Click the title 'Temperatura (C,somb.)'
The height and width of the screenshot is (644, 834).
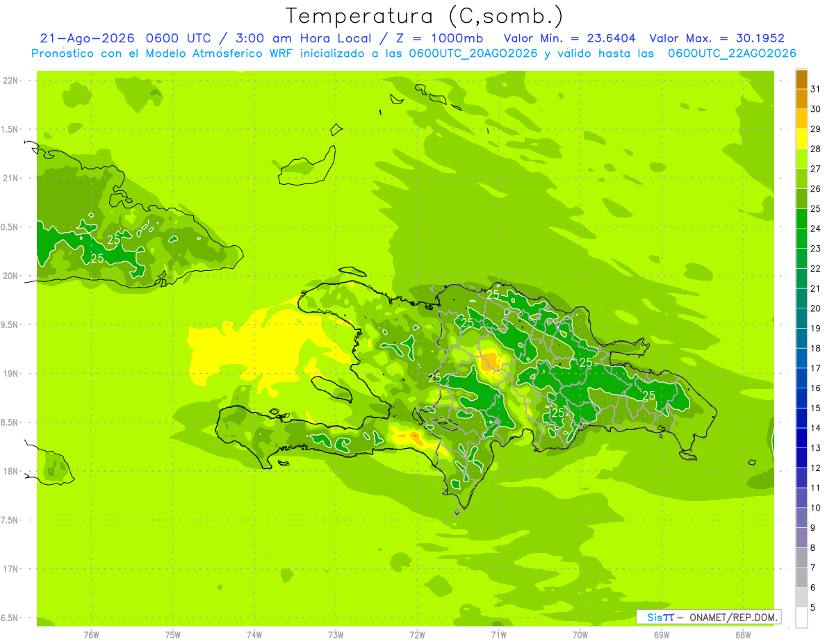point(423,16)
